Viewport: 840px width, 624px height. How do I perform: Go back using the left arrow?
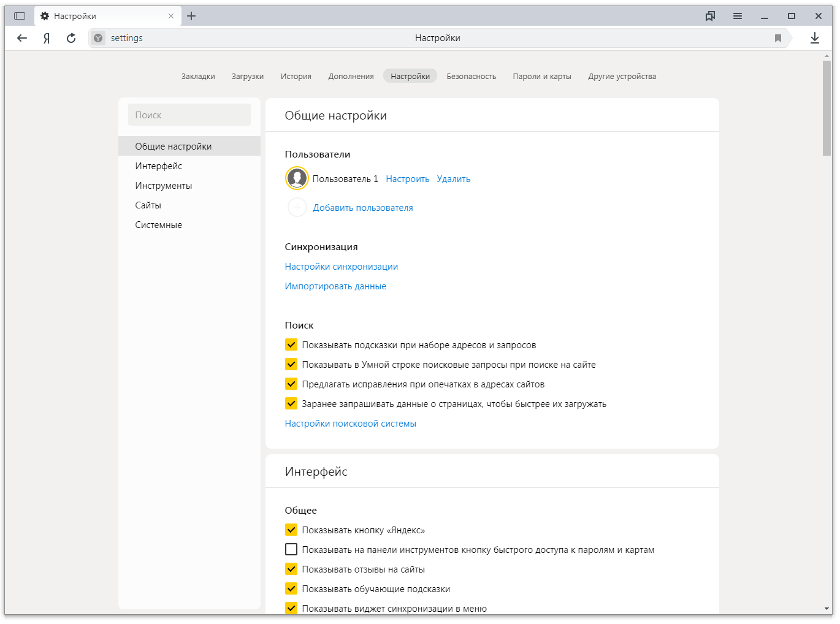[22, 38]
